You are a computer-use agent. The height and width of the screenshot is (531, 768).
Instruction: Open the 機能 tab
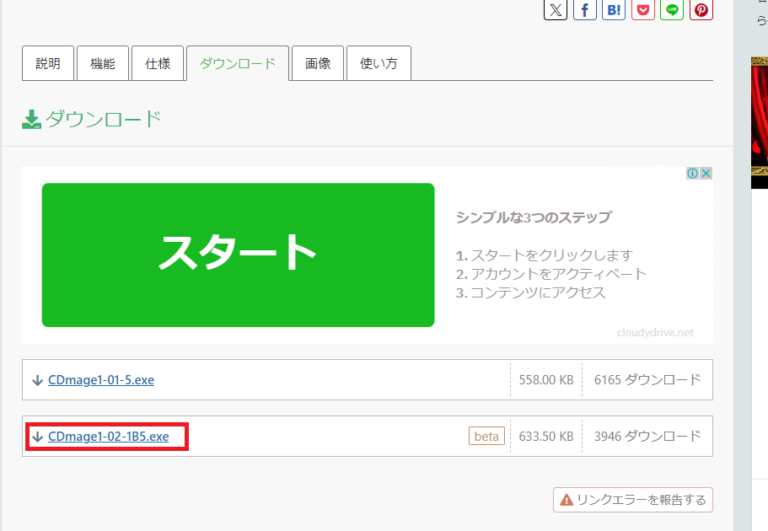click(x=102, y=63)
